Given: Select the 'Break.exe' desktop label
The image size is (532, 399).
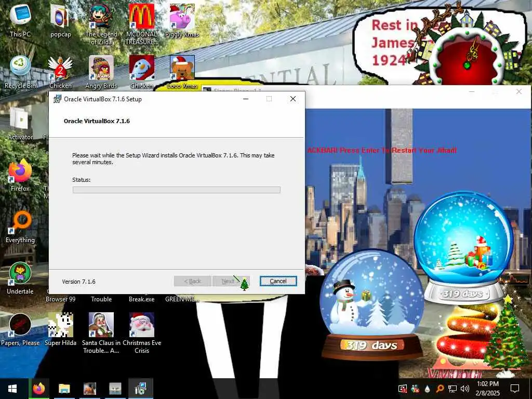Looking at the screenshot, I should point(141,299).
